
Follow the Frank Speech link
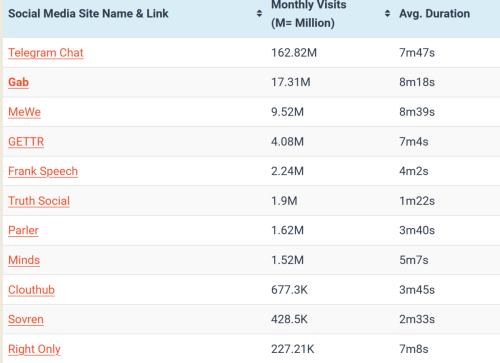[43, 171]
